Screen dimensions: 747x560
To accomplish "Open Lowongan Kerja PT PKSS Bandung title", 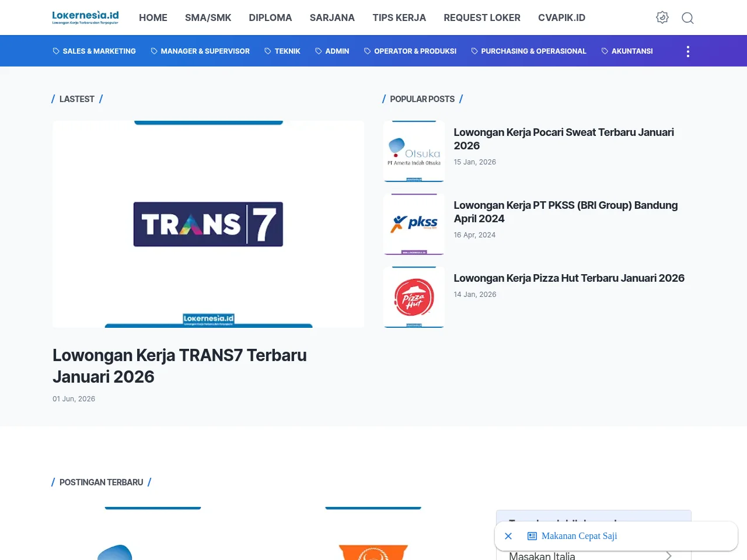I will pos(566,212).
